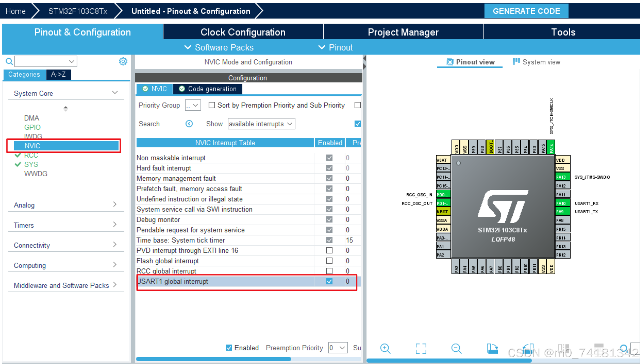
Task: Open the Pinout menu
Action: 336,47
